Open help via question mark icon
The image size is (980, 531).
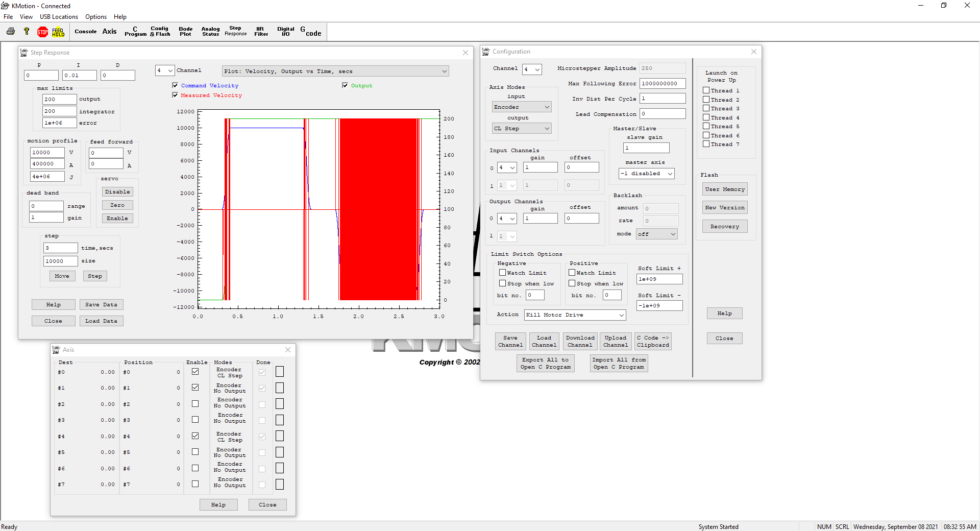(27, 32)
